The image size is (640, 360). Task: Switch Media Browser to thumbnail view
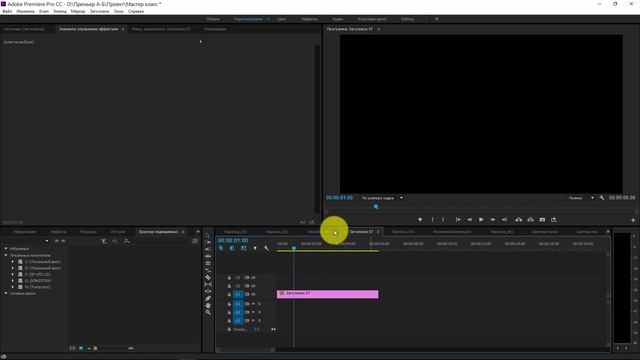click(x=81, y=348)
